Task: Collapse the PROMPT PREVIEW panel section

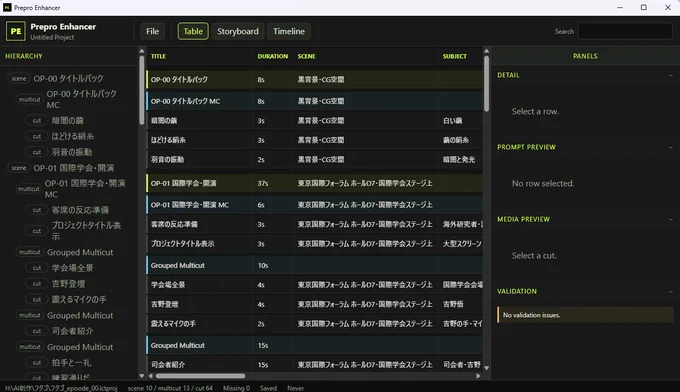Action: (671, 147)
